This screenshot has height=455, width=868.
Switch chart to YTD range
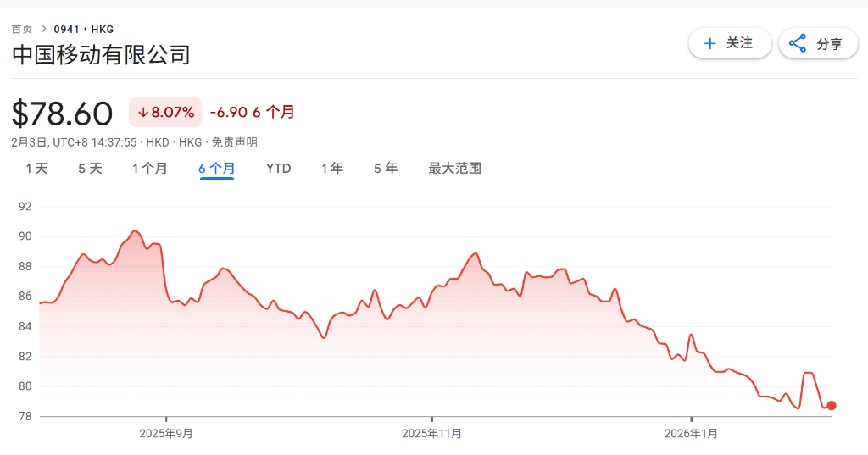[278, 169]
